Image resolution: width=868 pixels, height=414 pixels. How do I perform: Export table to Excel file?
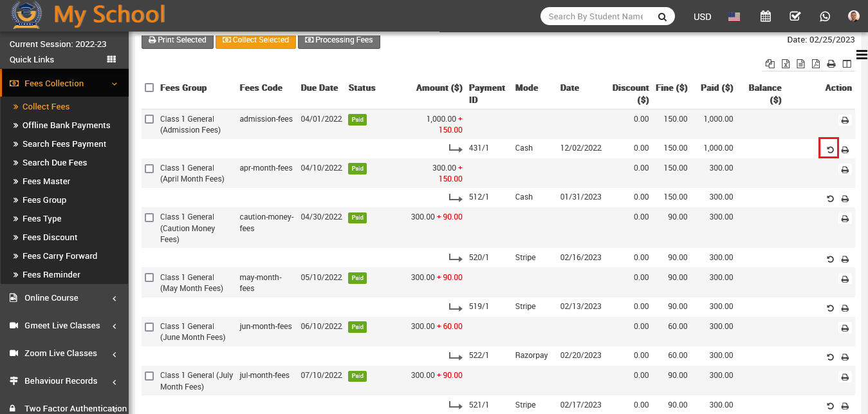[x=786, y=64]
